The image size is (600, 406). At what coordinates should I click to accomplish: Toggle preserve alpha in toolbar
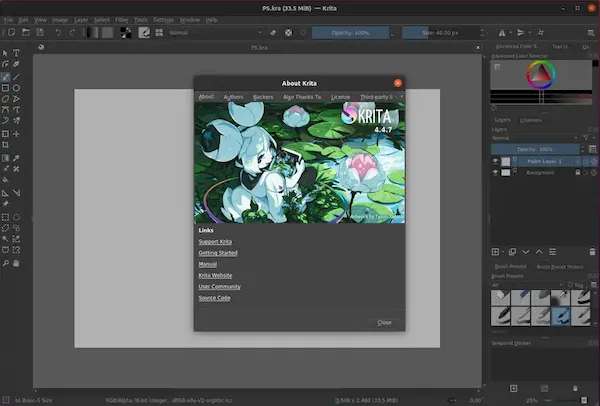click(289, 33)
